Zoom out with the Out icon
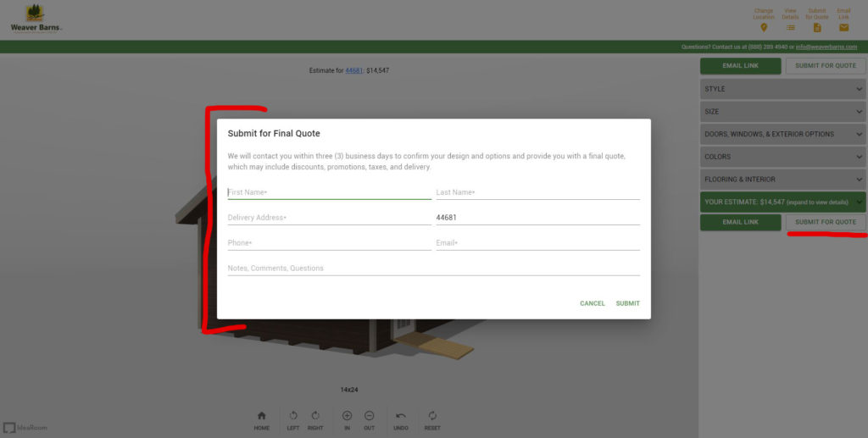868x438 pixels. point(370,416)
